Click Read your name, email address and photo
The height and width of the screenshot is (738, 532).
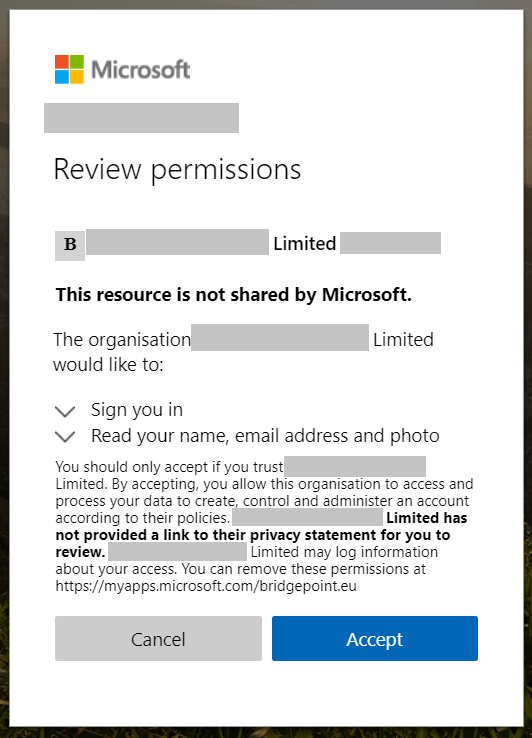265,436
